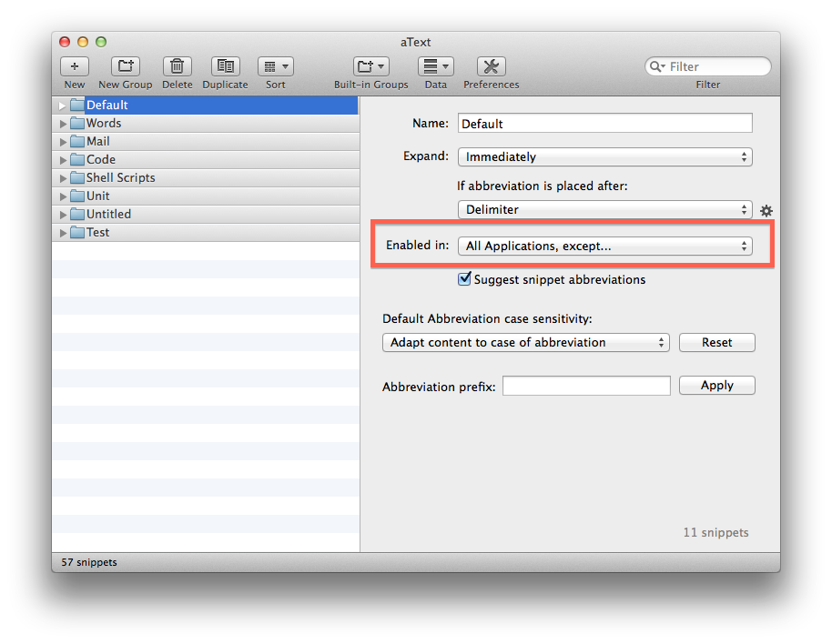
Task: Open the abbreviation case sensitivity dropdown
Action: pyautogui.click(x=525, y=343)
